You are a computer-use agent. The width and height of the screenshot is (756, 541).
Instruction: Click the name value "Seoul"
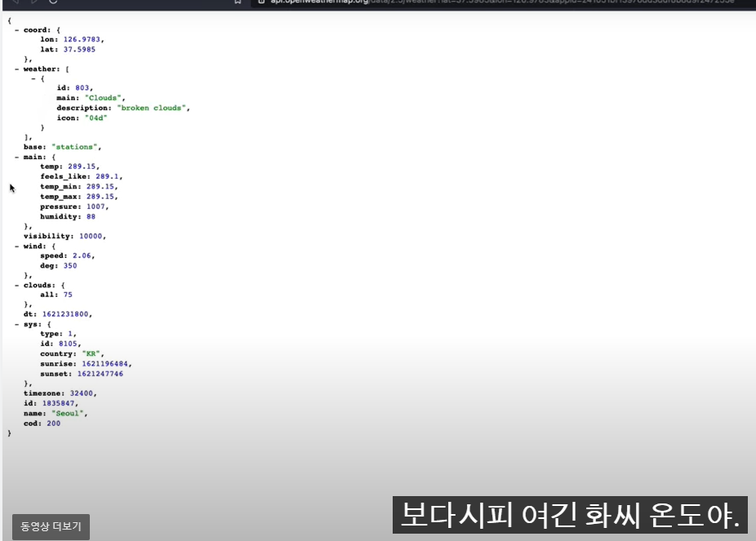tap(68, 414)
